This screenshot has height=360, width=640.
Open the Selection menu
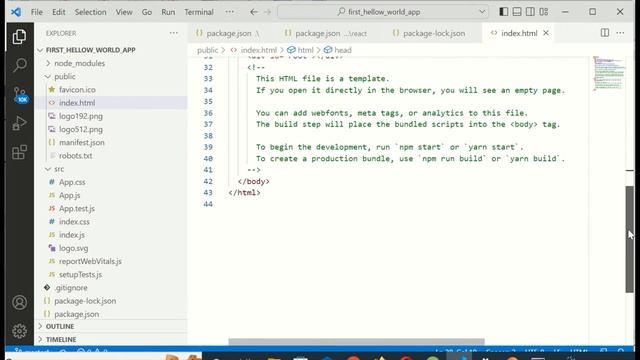[90, 12]
